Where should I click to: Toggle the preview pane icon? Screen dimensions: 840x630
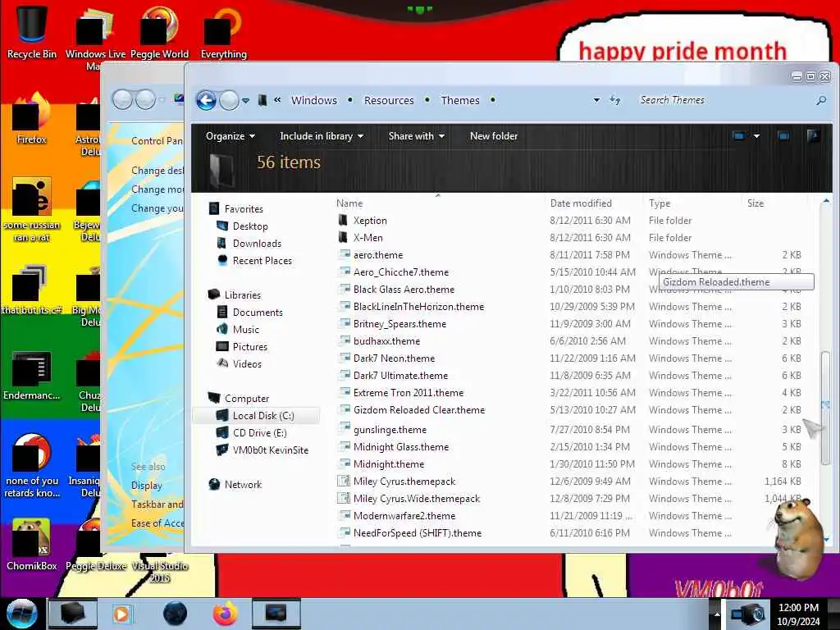[x=783, y=136]
